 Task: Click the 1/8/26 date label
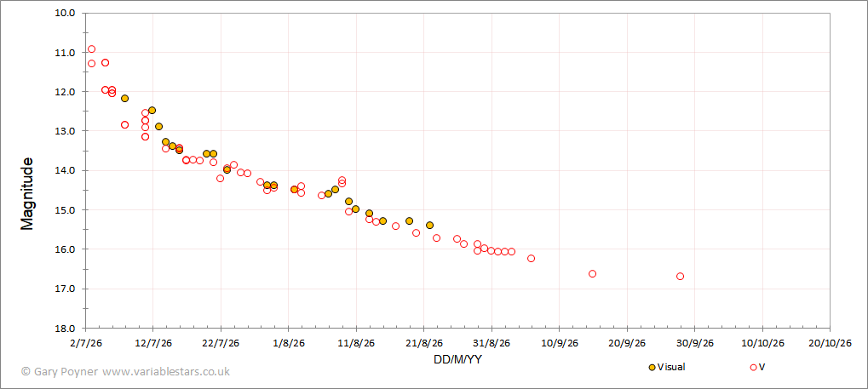click(289, 343)
